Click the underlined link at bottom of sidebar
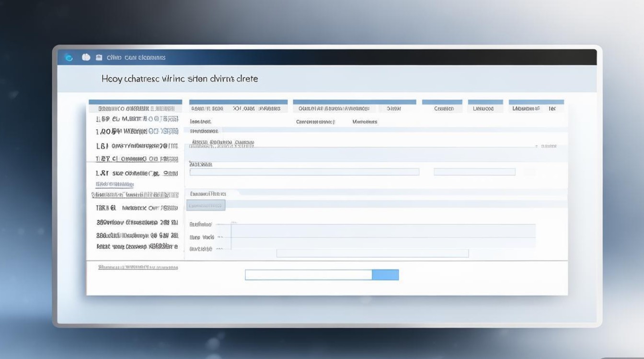Screen dimensions: 644x359 (138, 268)
